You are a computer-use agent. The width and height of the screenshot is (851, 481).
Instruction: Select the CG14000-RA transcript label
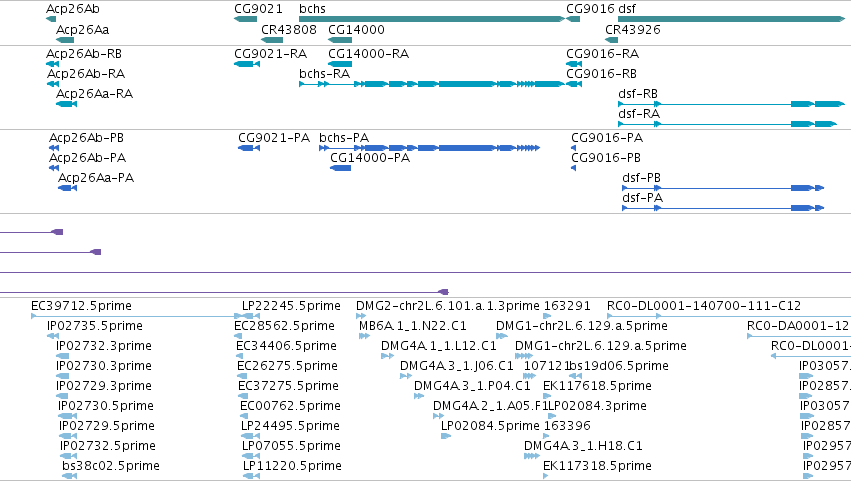(x=369, y=54)
